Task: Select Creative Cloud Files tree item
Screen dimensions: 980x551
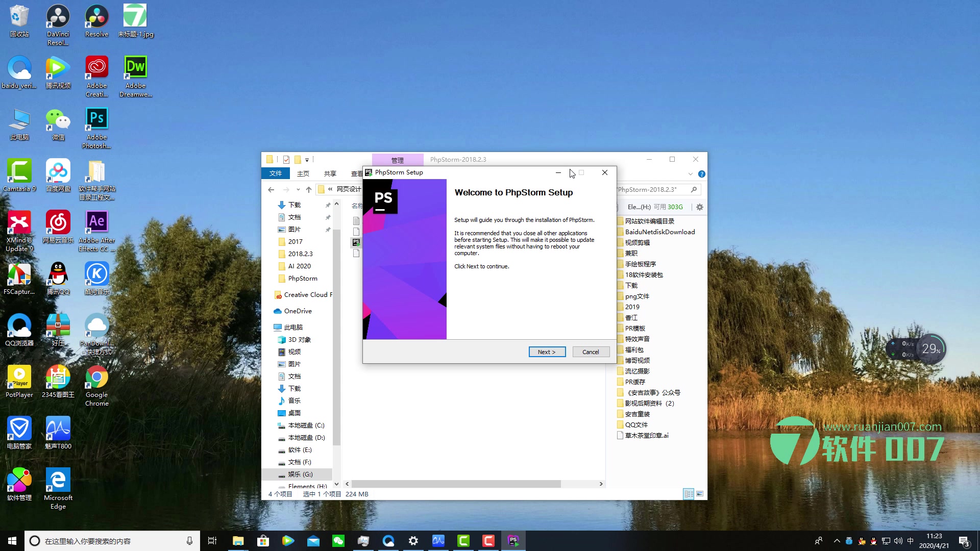Action: click(x=304, y=295)
